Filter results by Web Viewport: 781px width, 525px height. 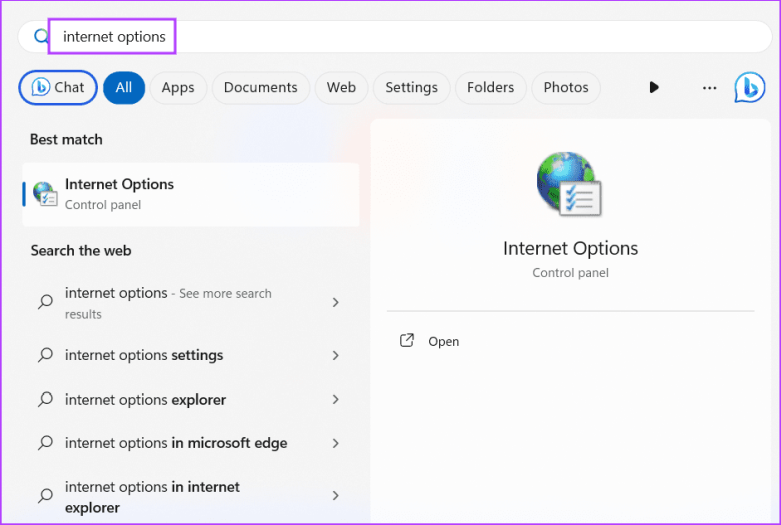(341, 87)
